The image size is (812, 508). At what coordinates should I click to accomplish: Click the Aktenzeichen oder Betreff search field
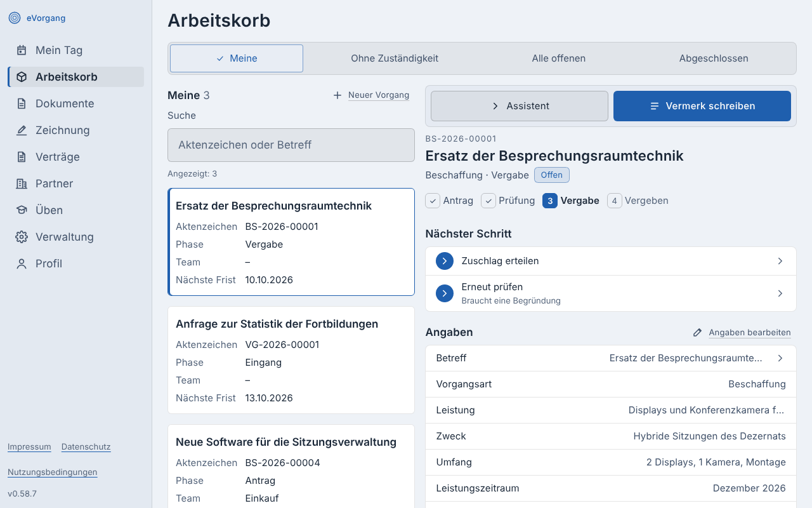pyautogui.click(x=291, y=145)
